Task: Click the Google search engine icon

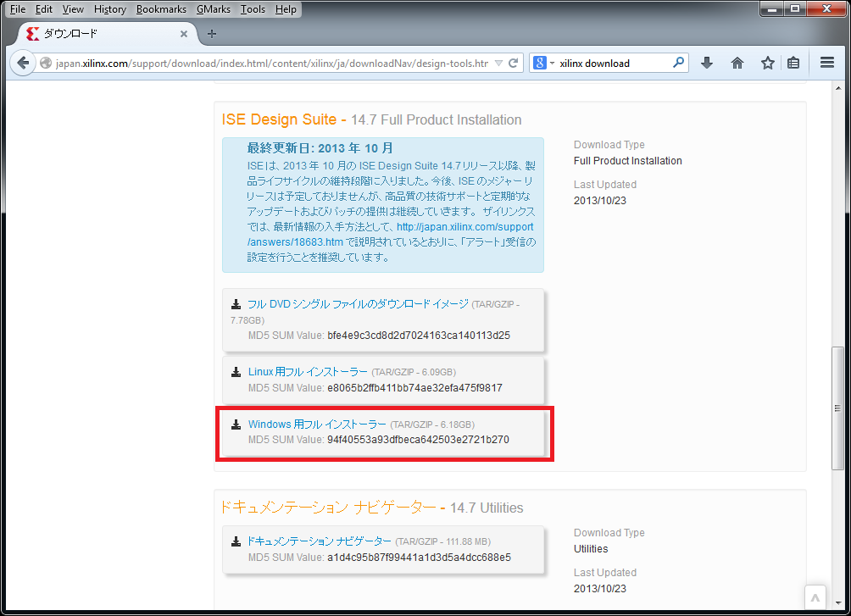Action: pyautogui.click(x=539, y=63)
